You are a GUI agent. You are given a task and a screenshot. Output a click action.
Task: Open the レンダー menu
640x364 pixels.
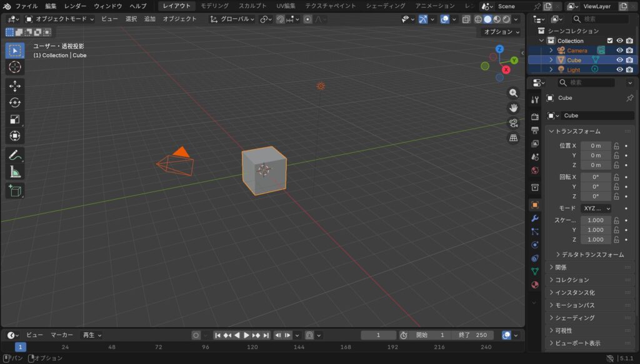[75, 6]
